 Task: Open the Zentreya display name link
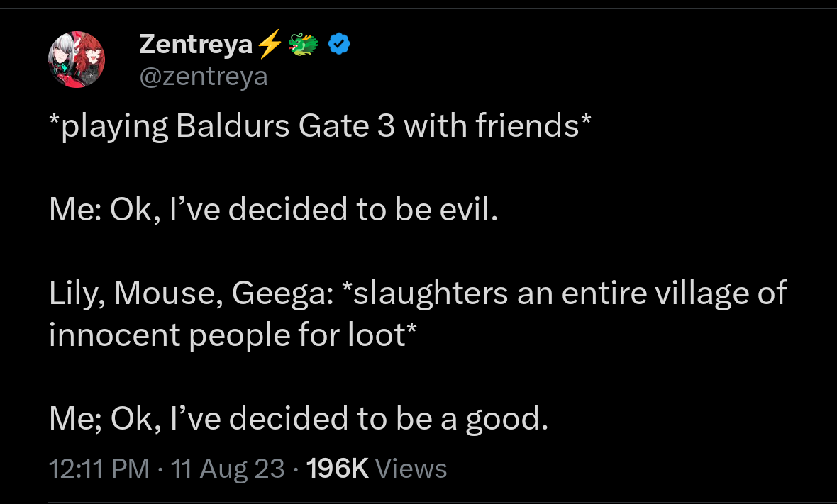pyautogui.click(x=196, y=45)
